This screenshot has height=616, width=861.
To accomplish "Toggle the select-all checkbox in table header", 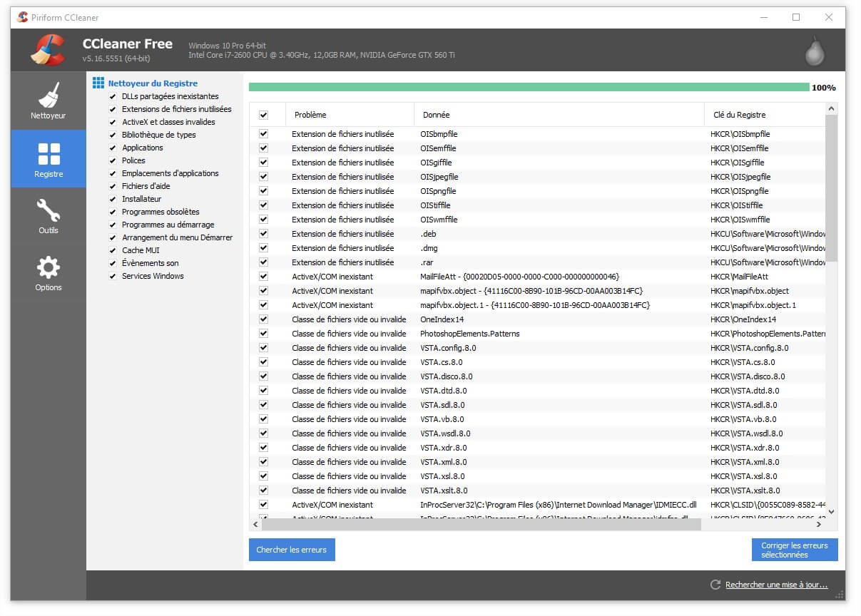I will 263,115.
